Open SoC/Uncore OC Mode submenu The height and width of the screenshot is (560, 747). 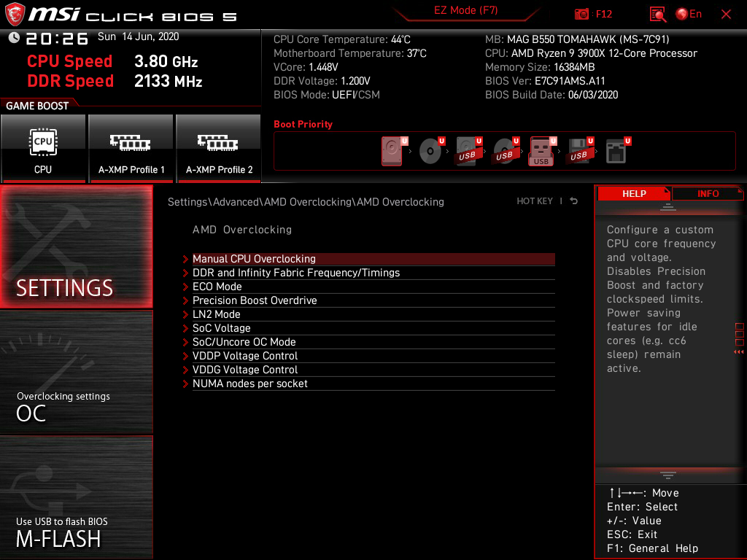tap(373, 342)
